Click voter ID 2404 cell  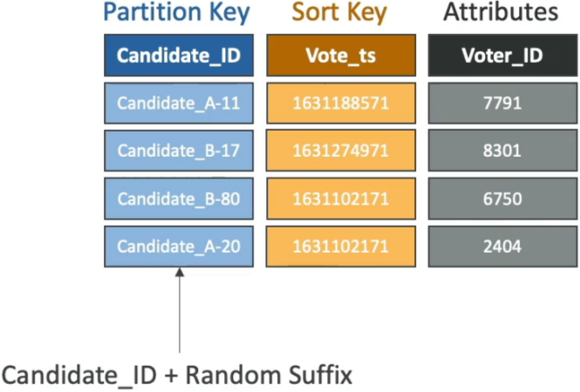[502, 247]
